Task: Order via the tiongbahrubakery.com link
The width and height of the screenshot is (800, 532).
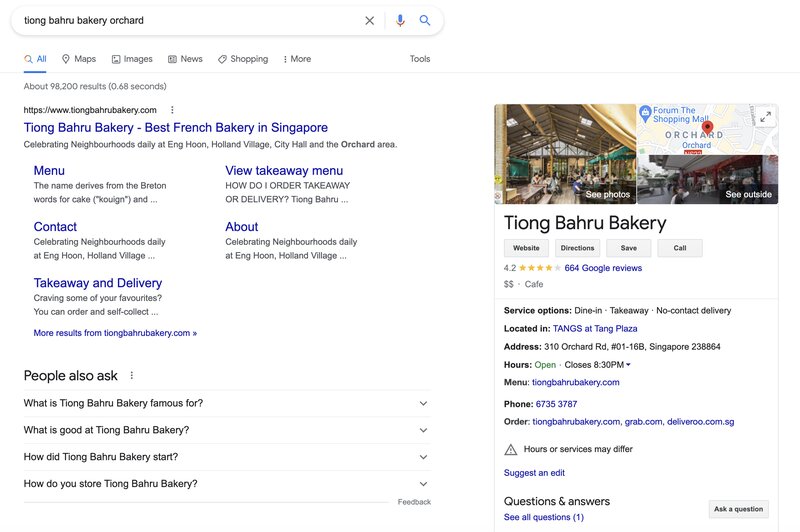Action: (577, 422)
